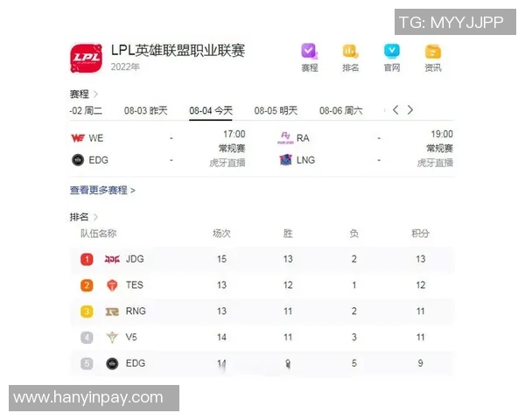
Task: Click the 2022年 season label
Action: tap(125, 67)
